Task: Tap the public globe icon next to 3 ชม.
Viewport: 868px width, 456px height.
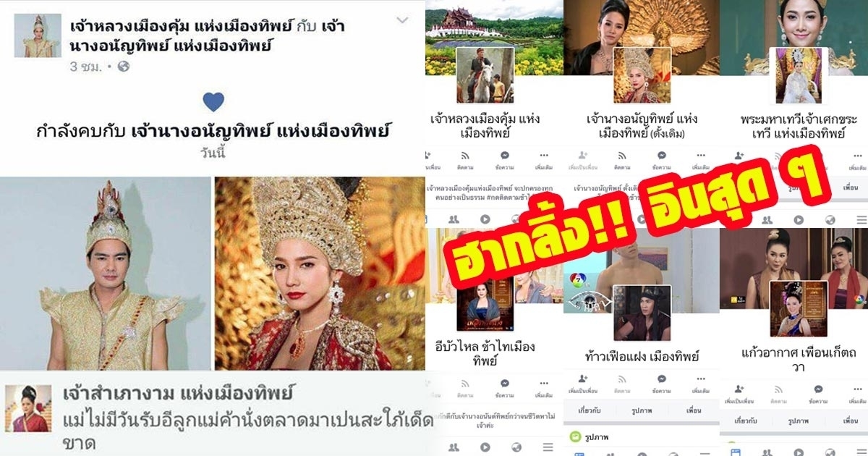Action: [x=123, y=67]
